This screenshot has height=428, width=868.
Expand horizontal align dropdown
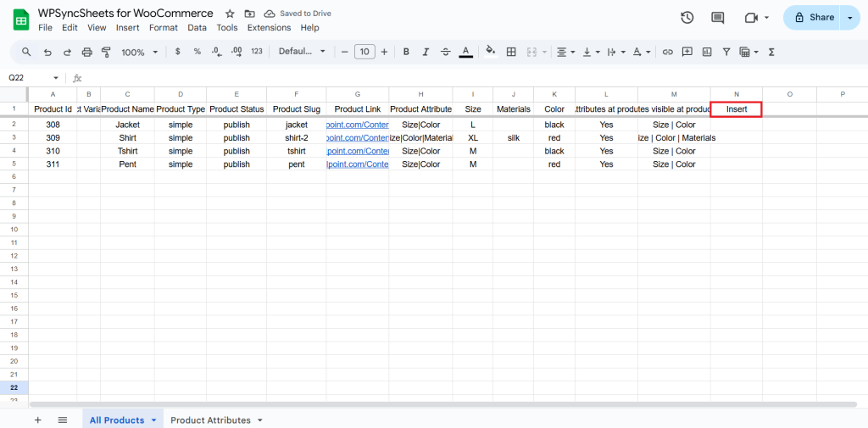572,52
